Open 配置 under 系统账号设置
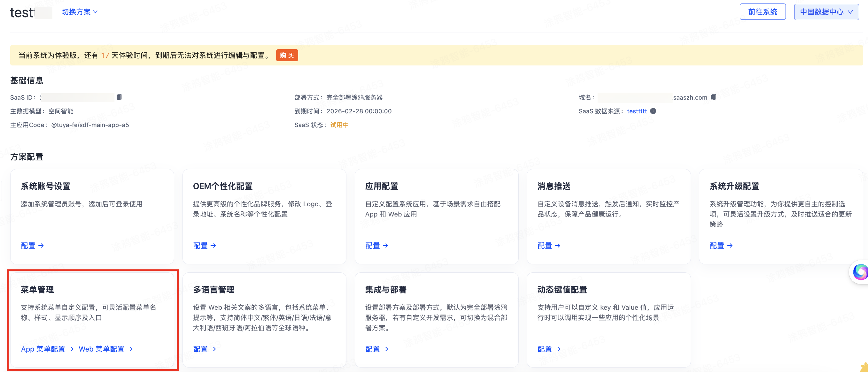 29,246
